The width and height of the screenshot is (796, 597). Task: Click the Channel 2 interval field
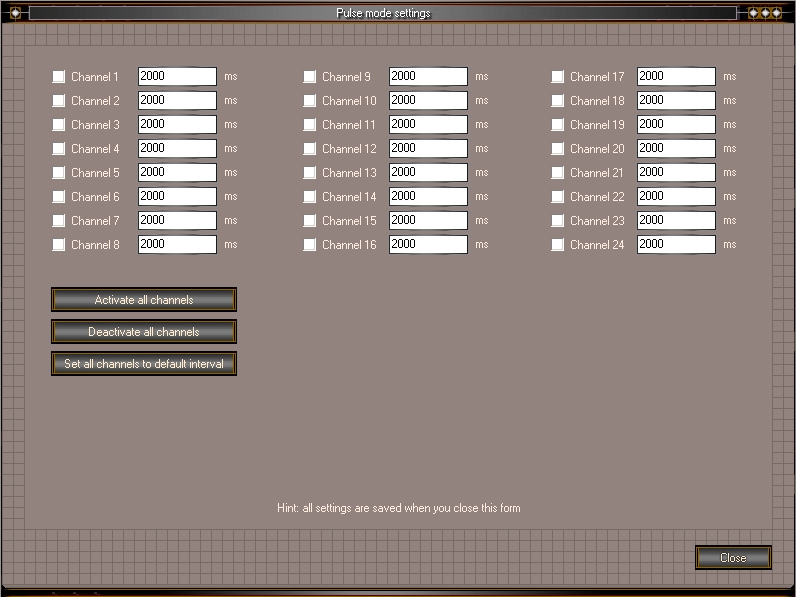point(177,100)
